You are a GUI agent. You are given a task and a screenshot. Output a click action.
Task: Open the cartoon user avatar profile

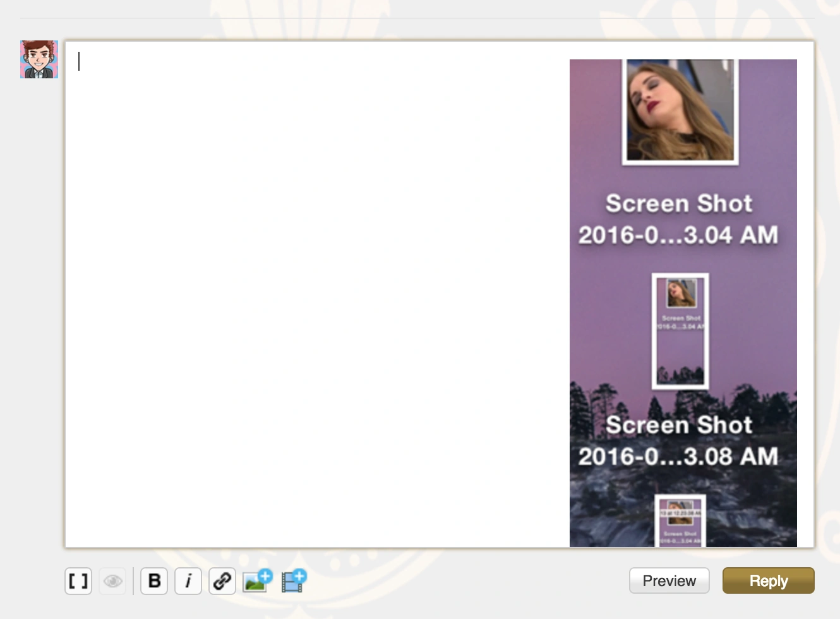[39, 59]
